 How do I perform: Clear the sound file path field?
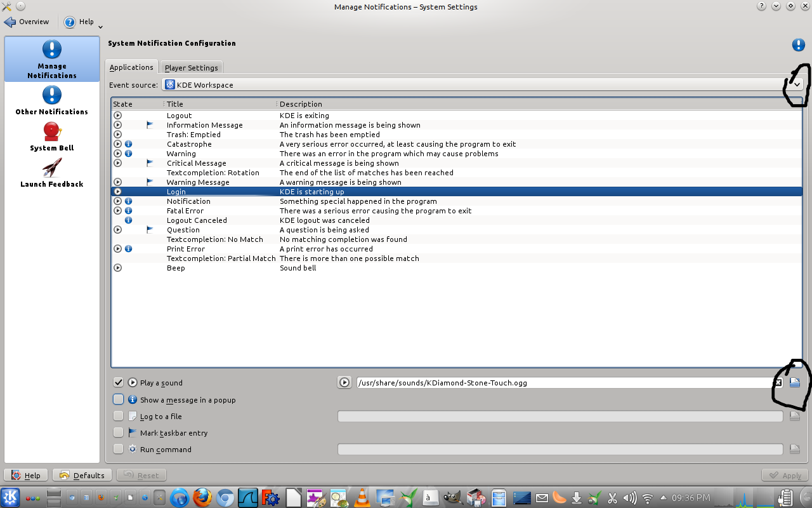[778, 382]
